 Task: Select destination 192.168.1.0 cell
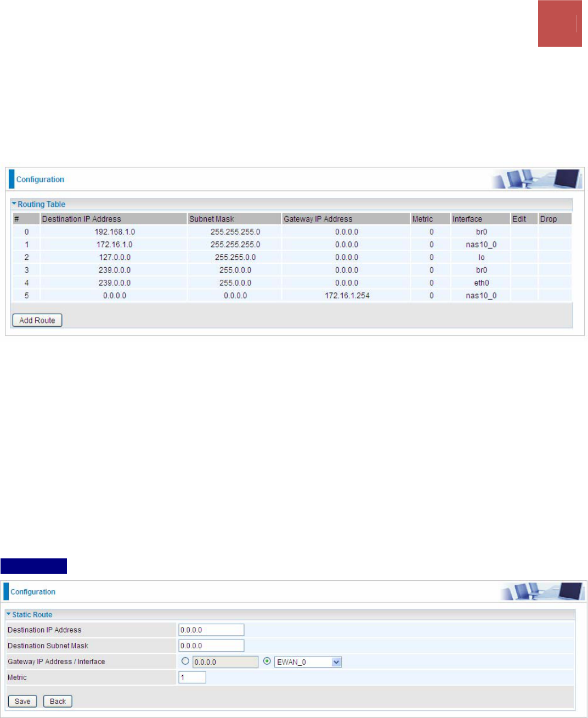[115, 232]
